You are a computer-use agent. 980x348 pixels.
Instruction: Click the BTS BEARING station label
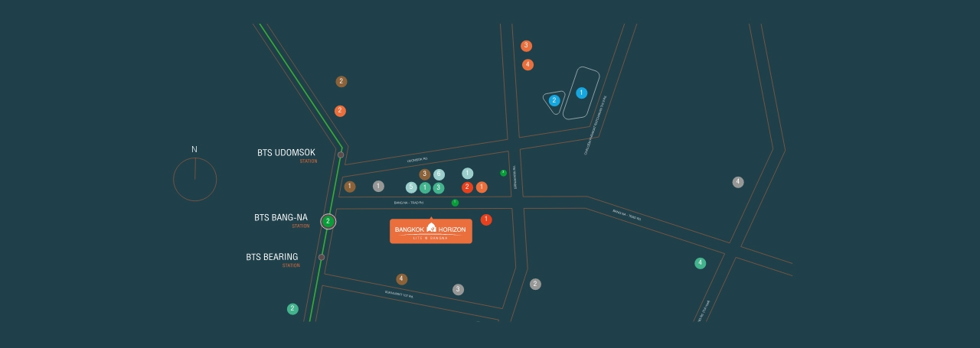(272, 257)
